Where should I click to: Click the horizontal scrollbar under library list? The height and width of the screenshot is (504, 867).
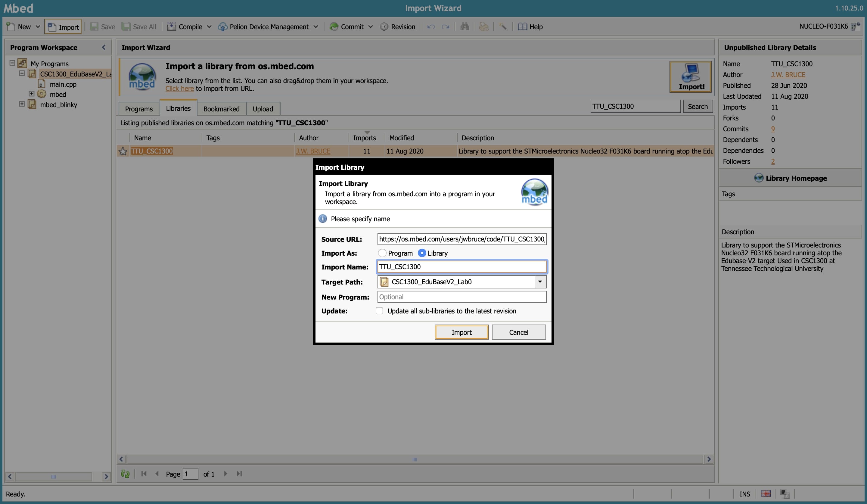(x=414, y=459)
